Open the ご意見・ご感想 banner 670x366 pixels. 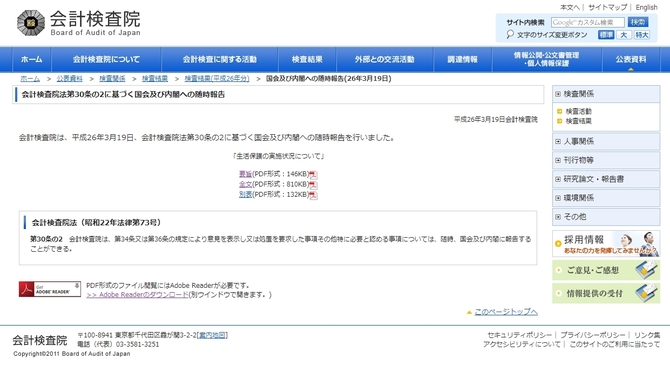coord(606,270)
